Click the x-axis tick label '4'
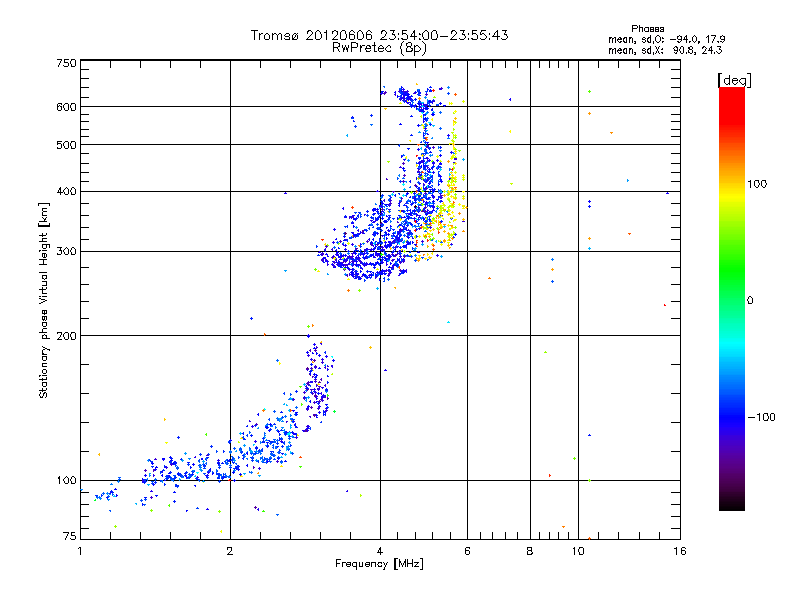800x600 pixels. [x=380, y=551]
